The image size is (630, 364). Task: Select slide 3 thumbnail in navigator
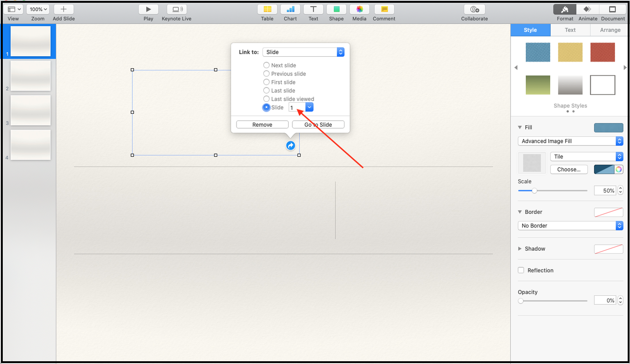point(30,110)
